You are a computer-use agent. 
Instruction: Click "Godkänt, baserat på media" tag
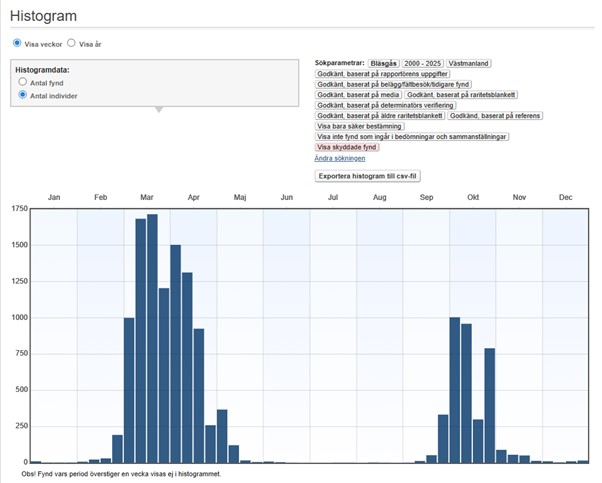click(x=357, y=95)
